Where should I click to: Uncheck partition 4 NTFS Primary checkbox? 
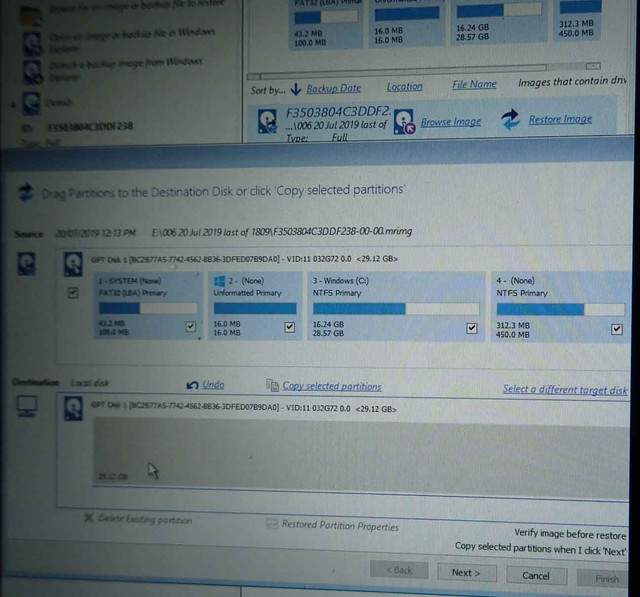(x=617, y=329)
